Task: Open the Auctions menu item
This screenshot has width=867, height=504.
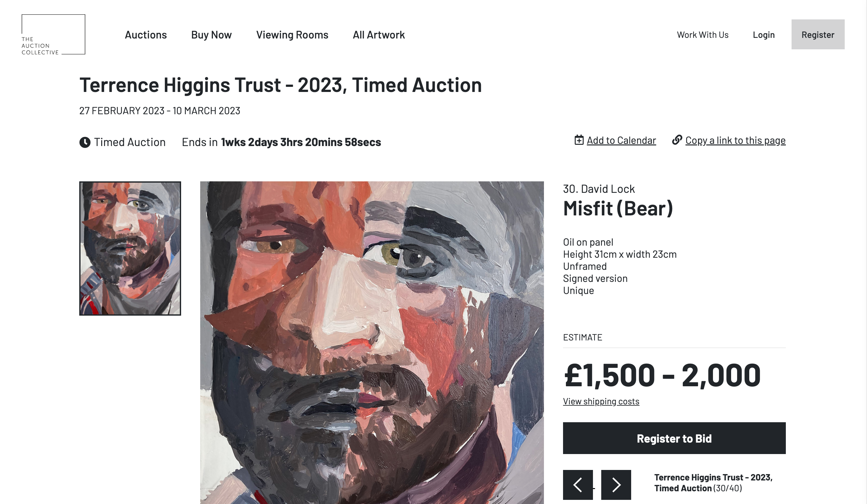Action: tap(145, 35)
